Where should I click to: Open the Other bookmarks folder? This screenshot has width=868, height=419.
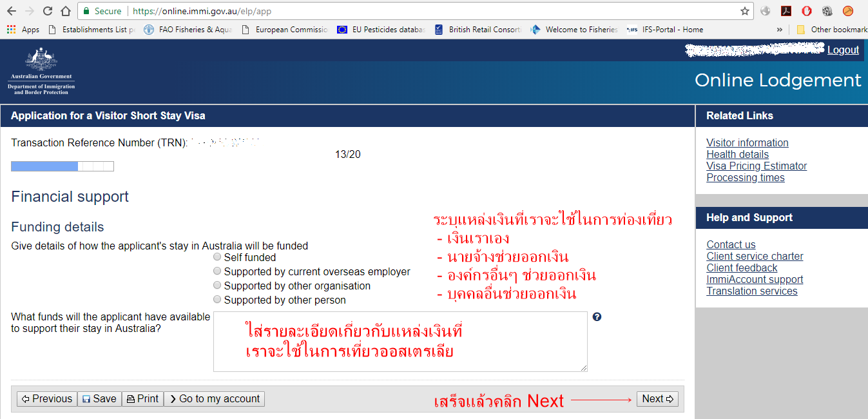click(831, 30)
